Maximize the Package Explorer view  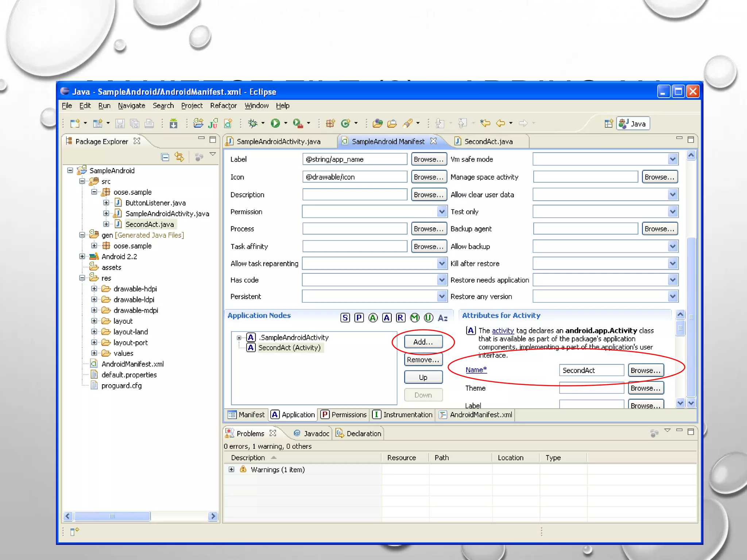(213, 140)
